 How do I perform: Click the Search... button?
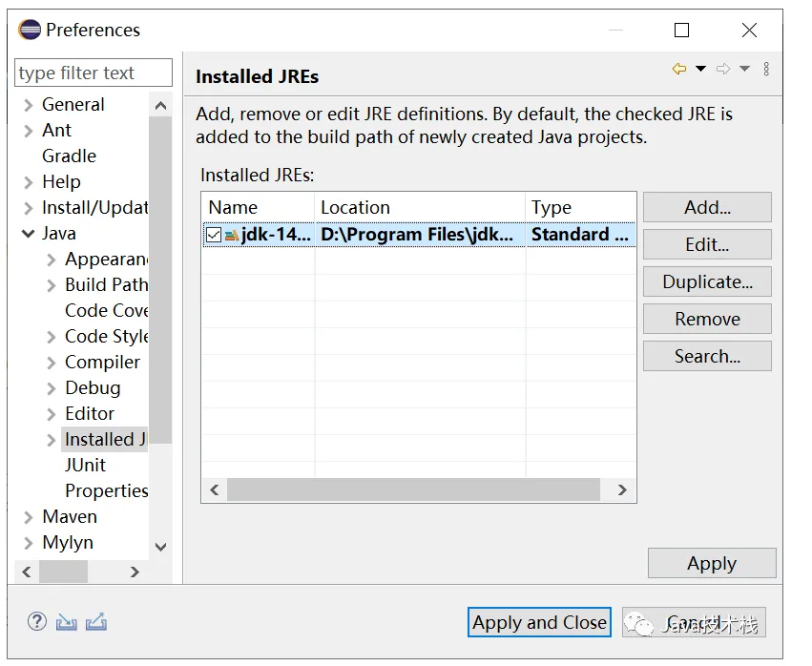click(707, 356)
